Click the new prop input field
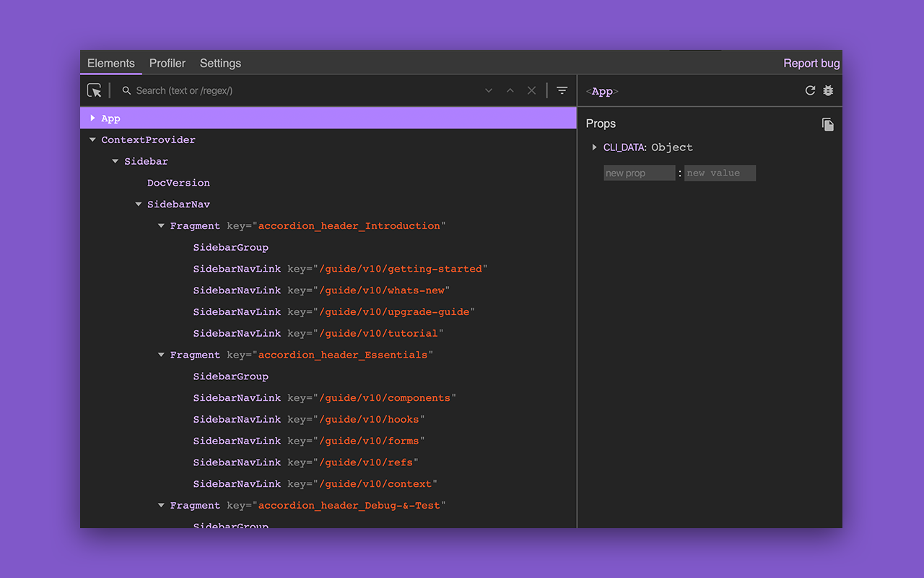Screen dimensions: 924x578 point(639,173)
